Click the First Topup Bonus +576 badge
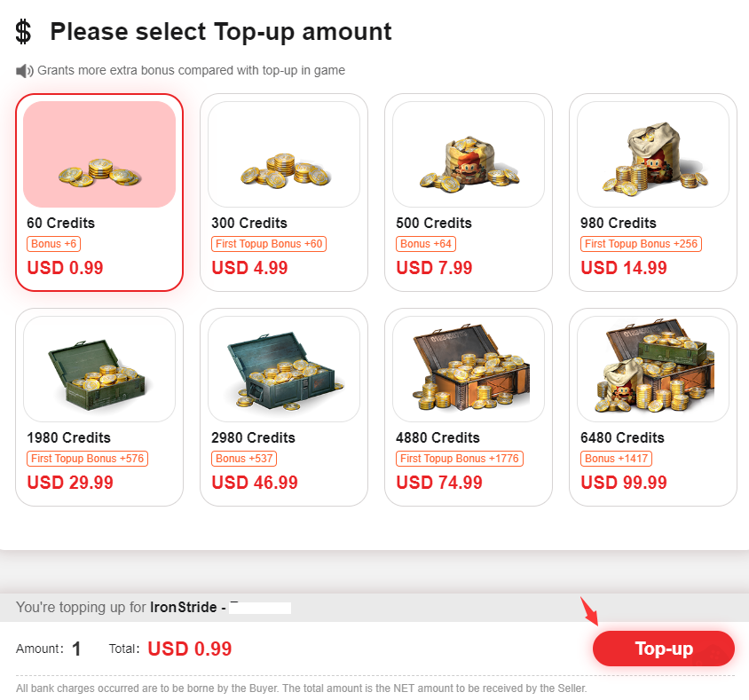749x700 pixels. (88, 459)
